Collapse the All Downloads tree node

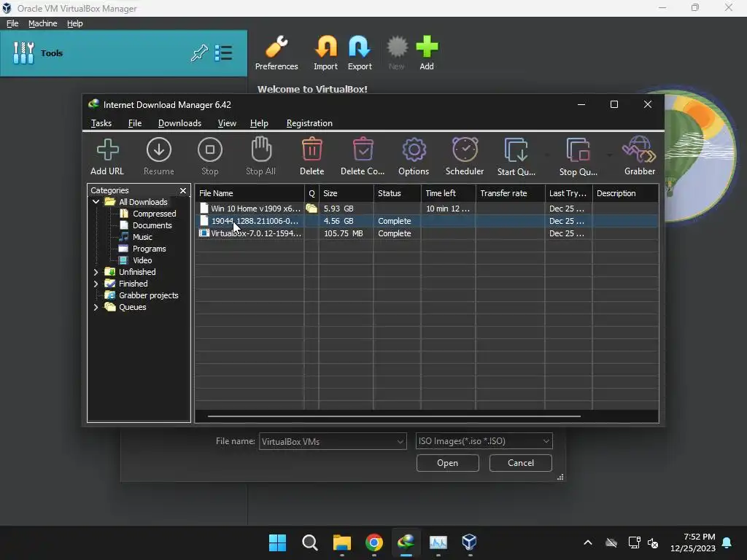coord(96,202)
